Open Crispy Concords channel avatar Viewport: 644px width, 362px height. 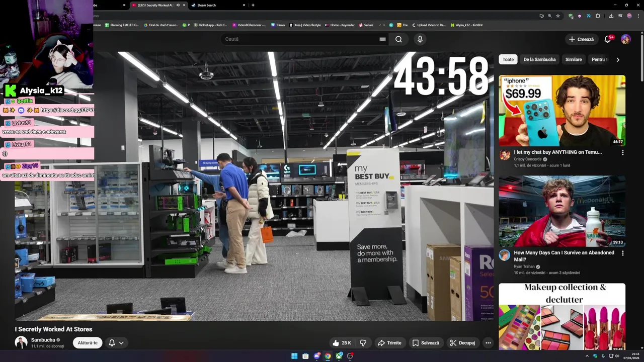point(505,155)
